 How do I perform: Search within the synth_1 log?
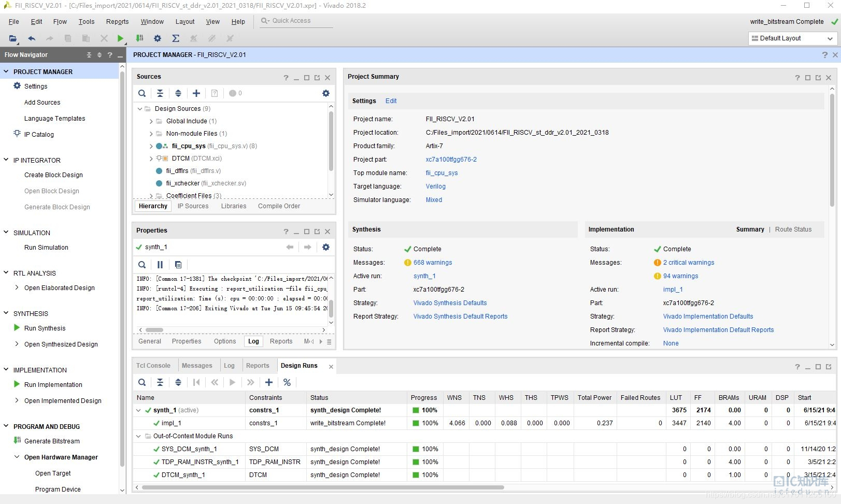[142, 265]
